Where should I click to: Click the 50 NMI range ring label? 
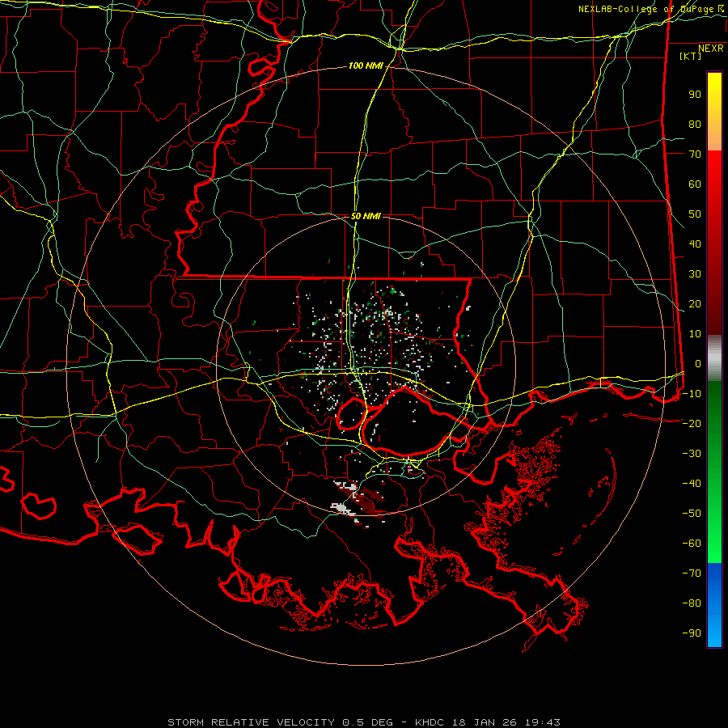(366, 216)
